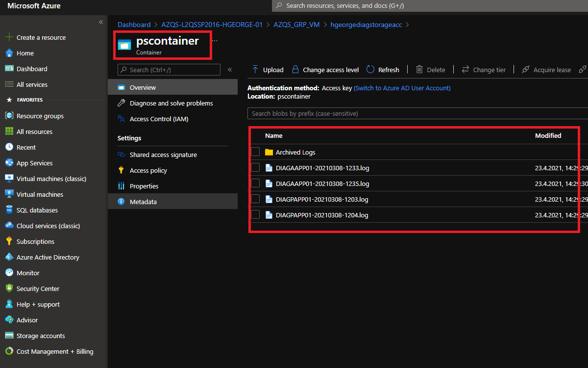This screenshot has height=368, width=588.
Task: Select the Archived Logs row checkbox
Action: 255,152
